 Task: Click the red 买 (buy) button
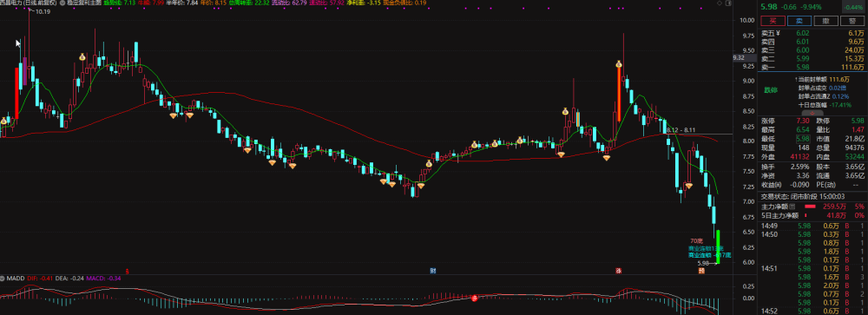773,21
